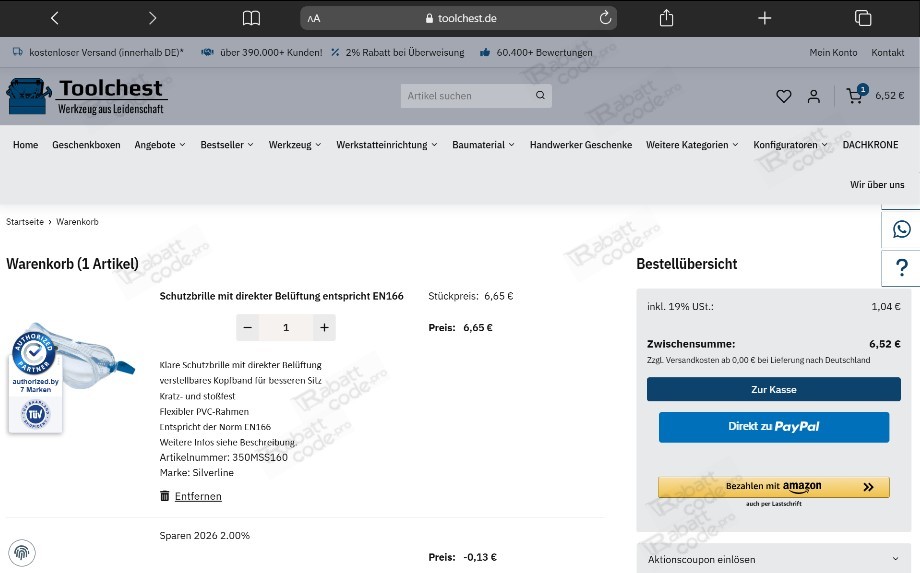
Task: Open Mein Konto link
Action: (833, 52)
